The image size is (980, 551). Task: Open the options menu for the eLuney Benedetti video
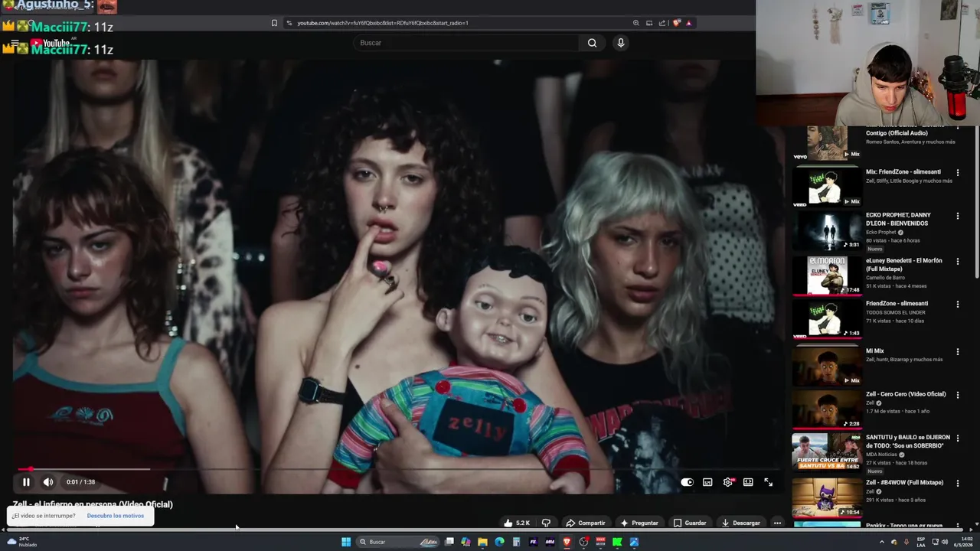click(957, 261)
